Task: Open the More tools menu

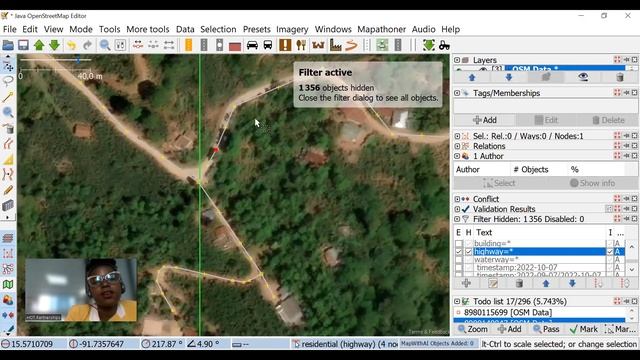Action: pos(147,29)
